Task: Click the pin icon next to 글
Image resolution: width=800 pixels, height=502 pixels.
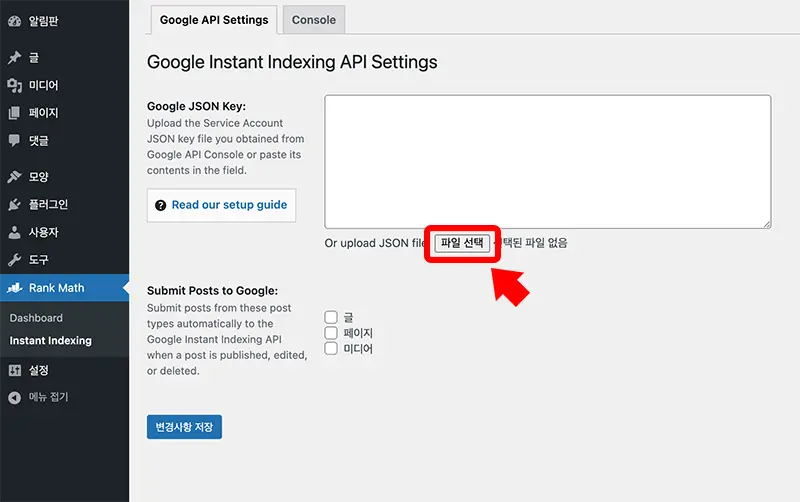Action: [x=14, y=58]
